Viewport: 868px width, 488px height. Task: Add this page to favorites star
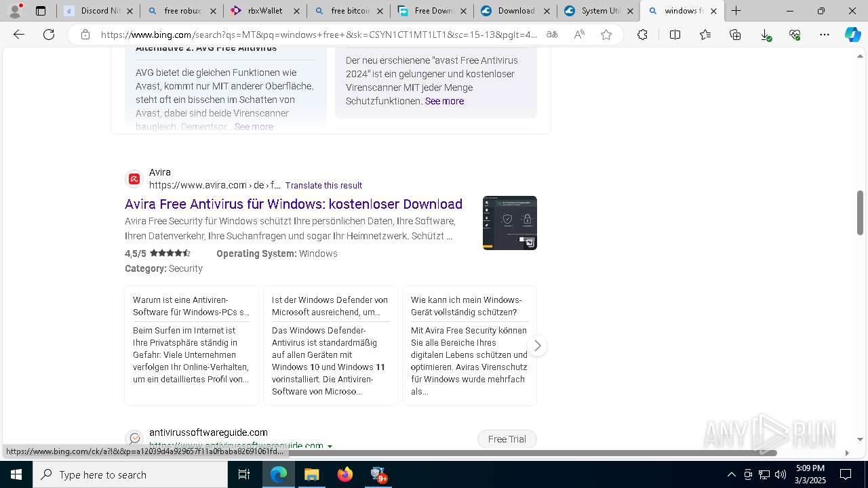pos(606,35)
